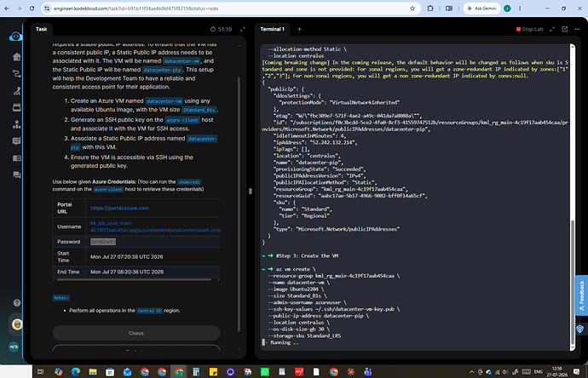Reload the browser page
This screenshot has width=588, height=378.
click(x=32, y=9)
